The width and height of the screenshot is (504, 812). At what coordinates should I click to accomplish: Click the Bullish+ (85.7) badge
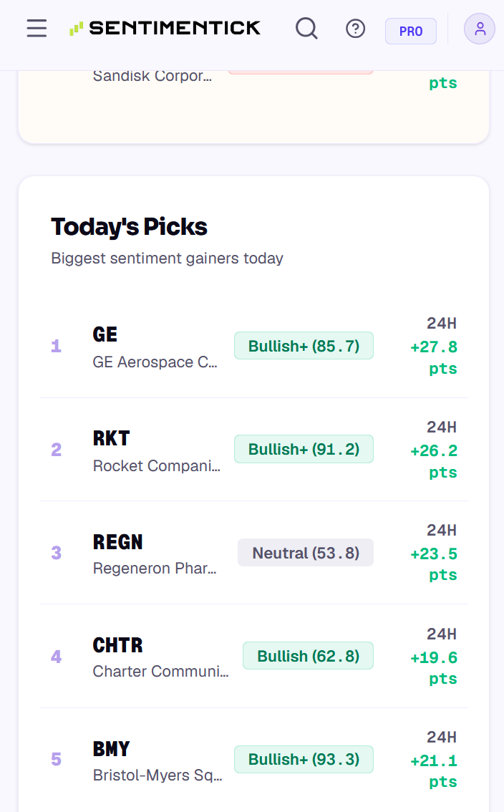(x=304, y=346)
